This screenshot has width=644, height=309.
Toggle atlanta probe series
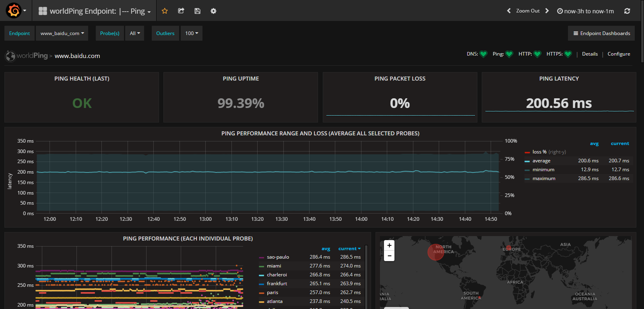(275, 301)
